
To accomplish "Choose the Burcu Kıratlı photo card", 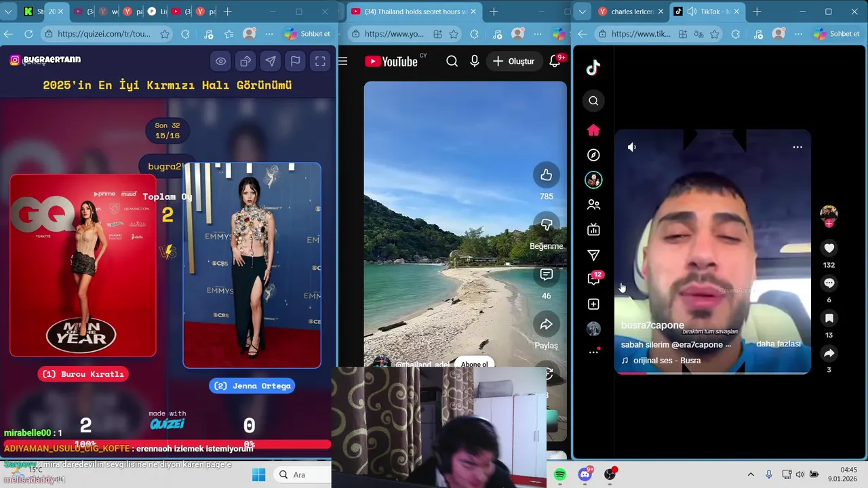I will 83,265.
